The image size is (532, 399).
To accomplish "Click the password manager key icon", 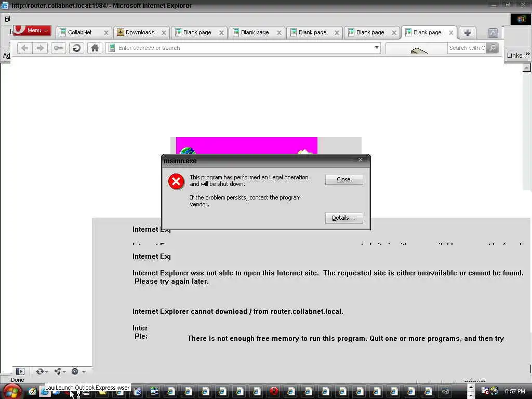I will tap(58, 48).
